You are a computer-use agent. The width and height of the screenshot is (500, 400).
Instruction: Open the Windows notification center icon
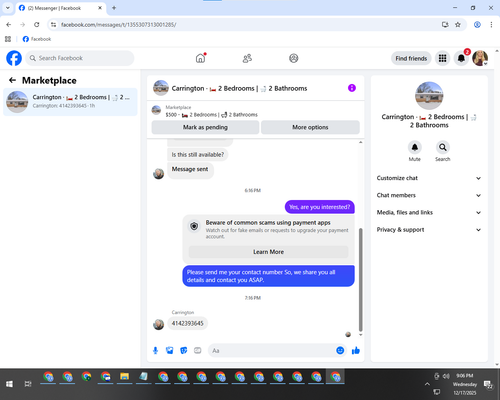[488, 384]
